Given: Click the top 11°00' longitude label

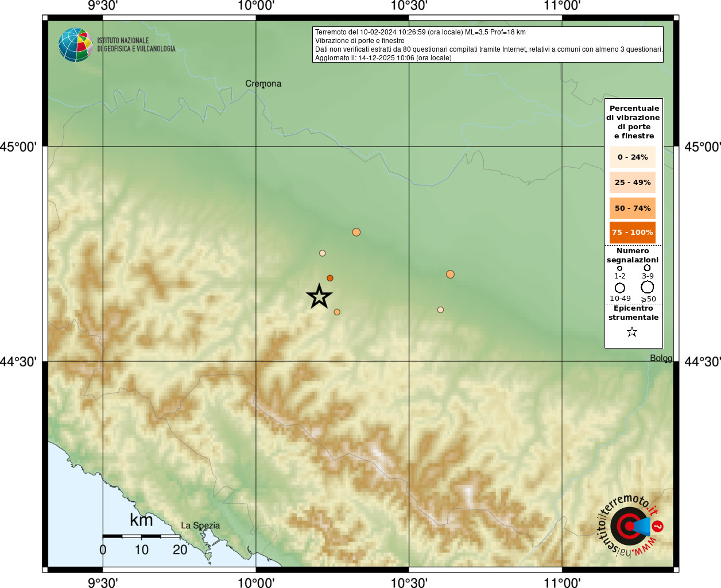Looking at the screenshot, I should click(563, 6).
